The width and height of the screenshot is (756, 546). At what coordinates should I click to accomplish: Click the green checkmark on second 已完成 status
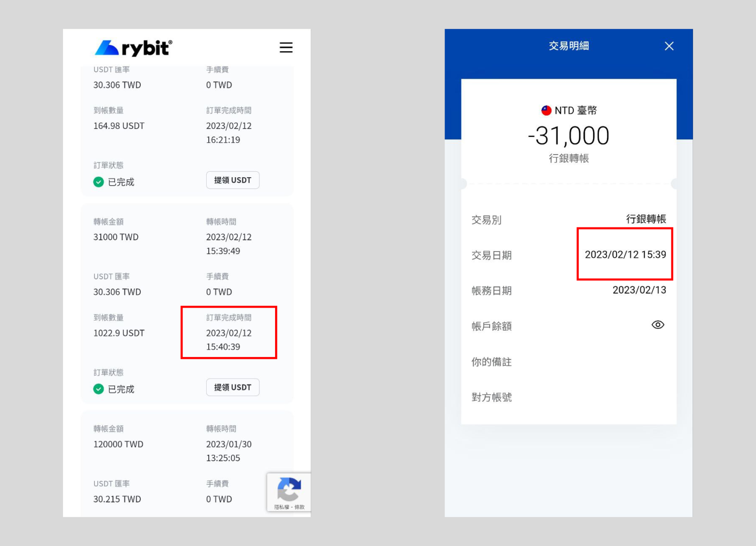coord(98,389)
